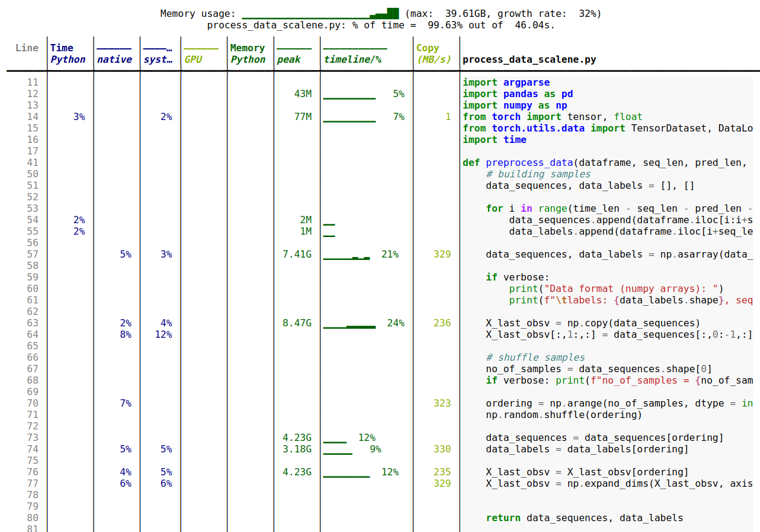Click the 'return data_sequences, data_labels' line

tap(584, 518)
